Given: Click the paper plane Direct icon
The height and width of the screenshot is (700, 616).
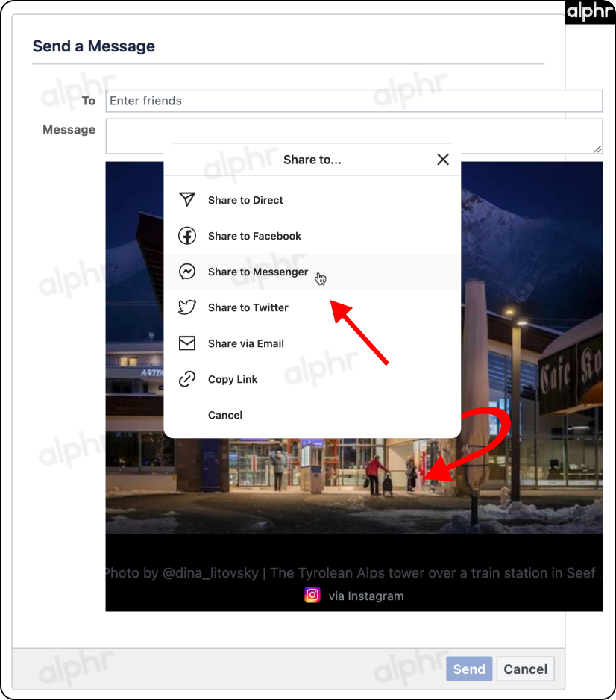Looking at the screenshot, I should click(187, 199).
